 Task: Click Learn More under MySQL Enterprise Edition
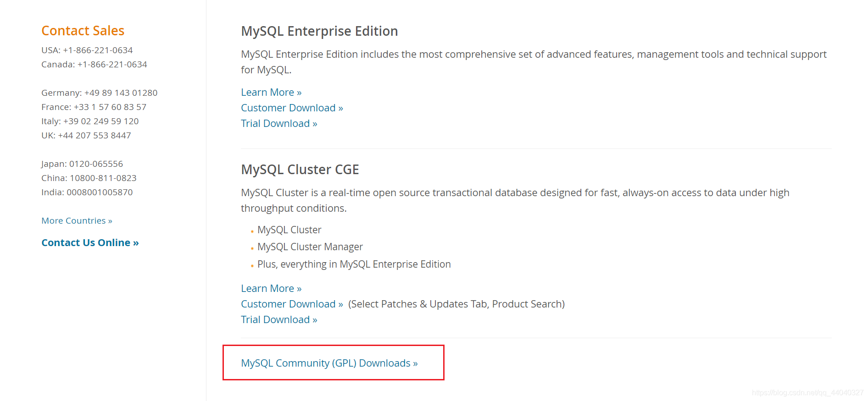(x=271, y=92)
